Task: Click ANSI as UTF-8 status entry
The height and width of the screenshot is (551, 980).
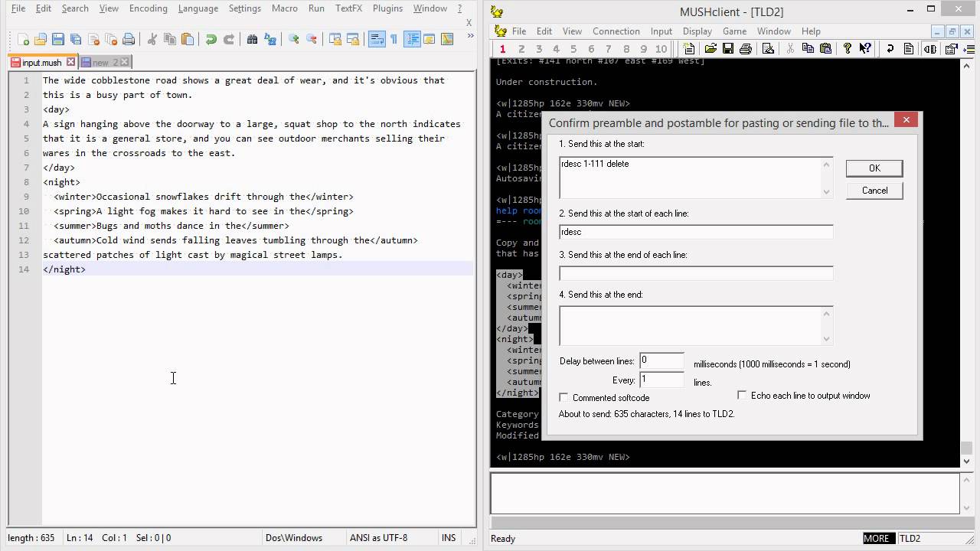Action: (378, 538)
